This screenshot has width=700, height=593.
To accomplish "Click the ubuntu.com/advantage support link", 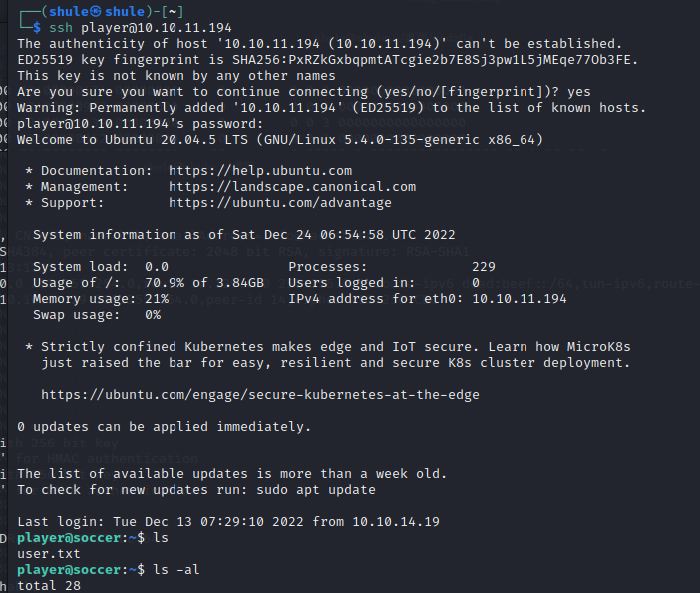I will 279,203.
